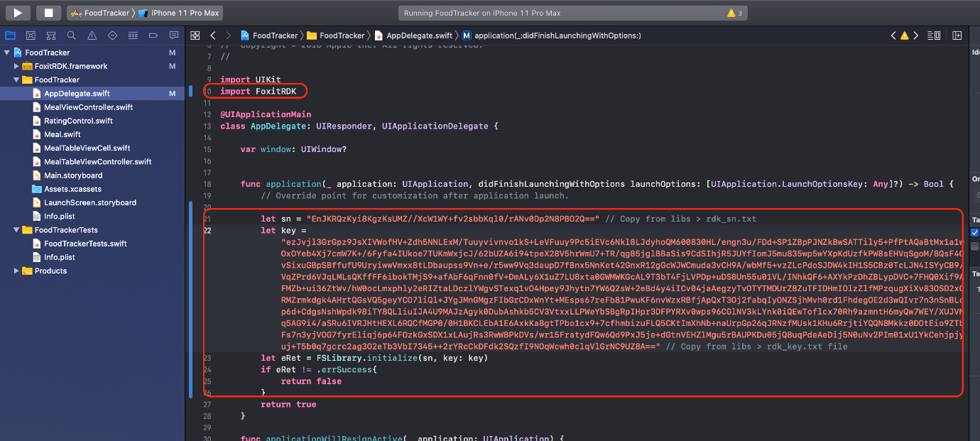The width and height of the screenshot is (980, 441).
Task: Place cursor on import FoxitRDK line
Action: coord(258,91)
